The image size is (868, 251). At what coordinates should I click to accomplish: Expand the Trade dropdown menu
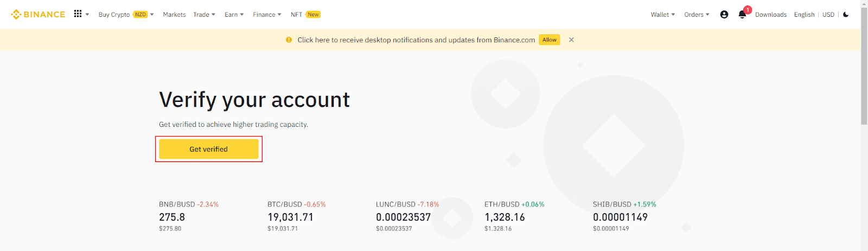point(204,15)
